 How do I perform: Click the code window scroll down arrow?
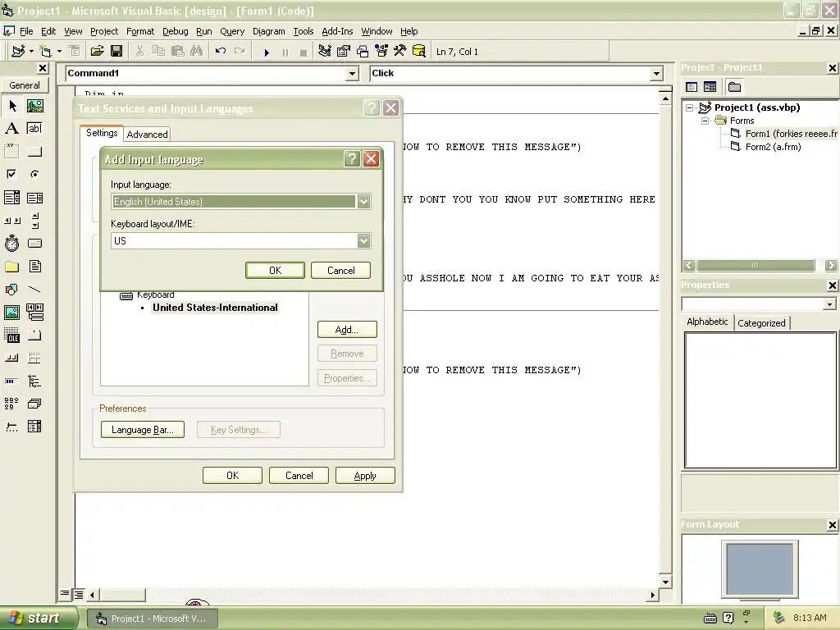(x=665, y=582)
